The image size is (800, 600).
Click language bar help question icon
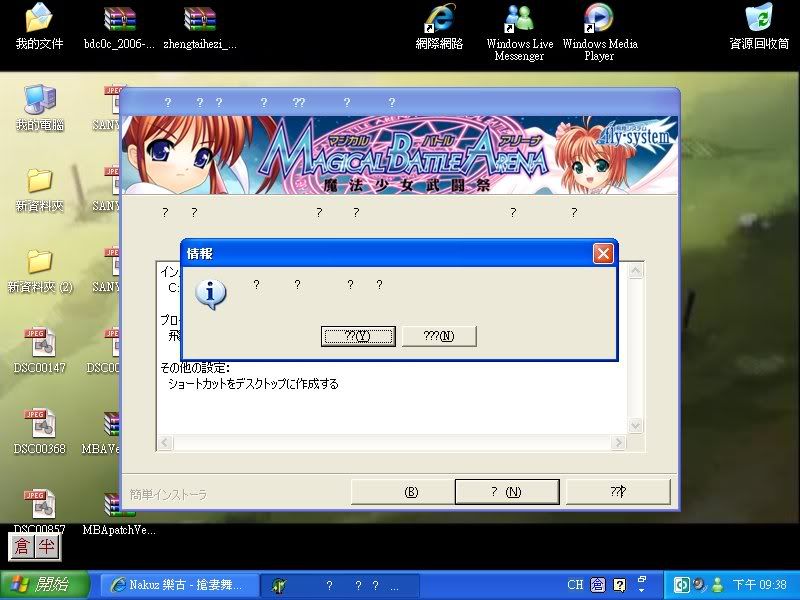pyautogui.click(x=619, y=585)
